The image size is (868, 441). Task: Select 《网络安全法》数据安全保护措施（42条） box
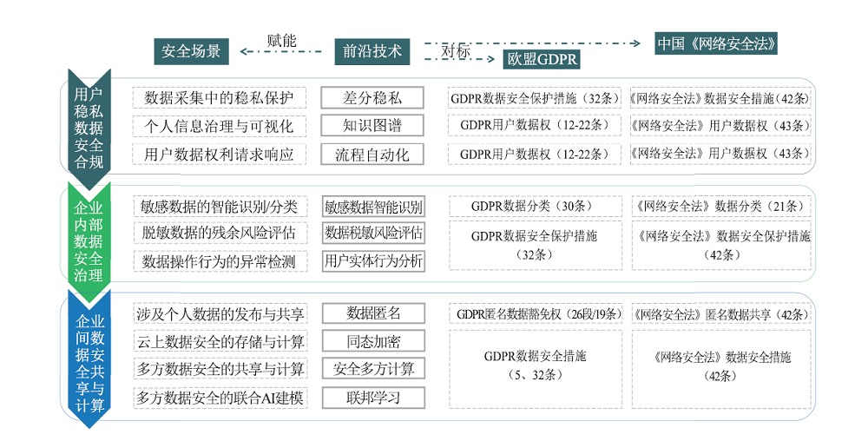[x=721, y=245]
